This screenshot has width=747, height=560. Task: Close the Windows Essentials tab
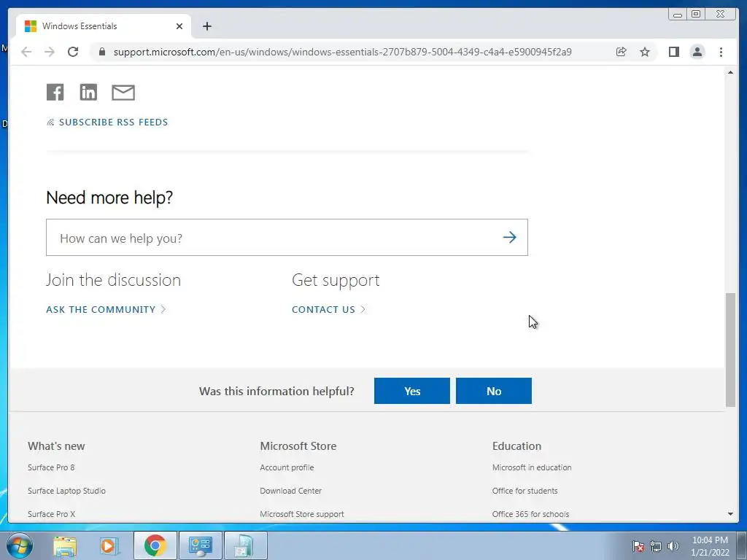[179, 26]
